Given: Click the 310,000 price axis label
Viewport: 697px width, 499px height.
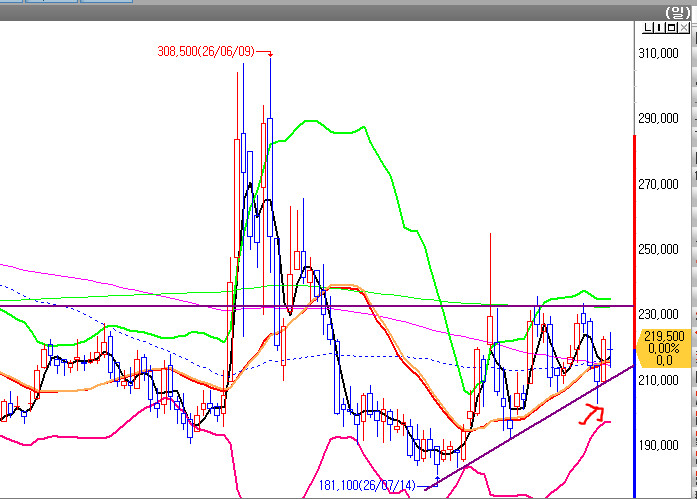Looking at the screenshot, I should pos(658,53).
